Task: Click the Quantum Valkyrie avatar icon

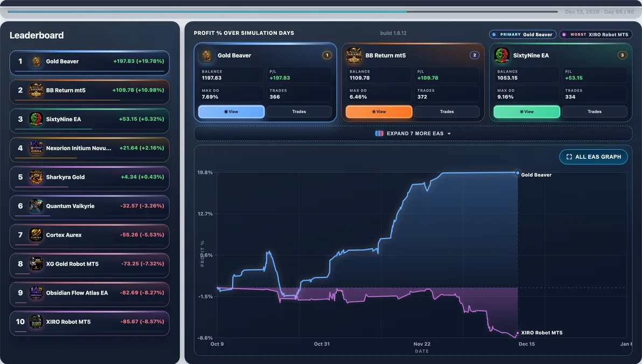Action: 36,206
